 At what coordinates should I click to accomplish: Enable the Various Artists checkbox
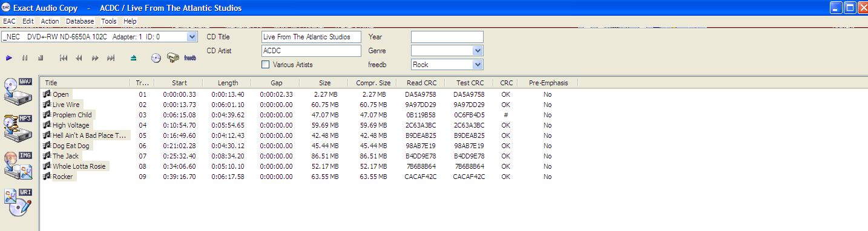[265, 64]
